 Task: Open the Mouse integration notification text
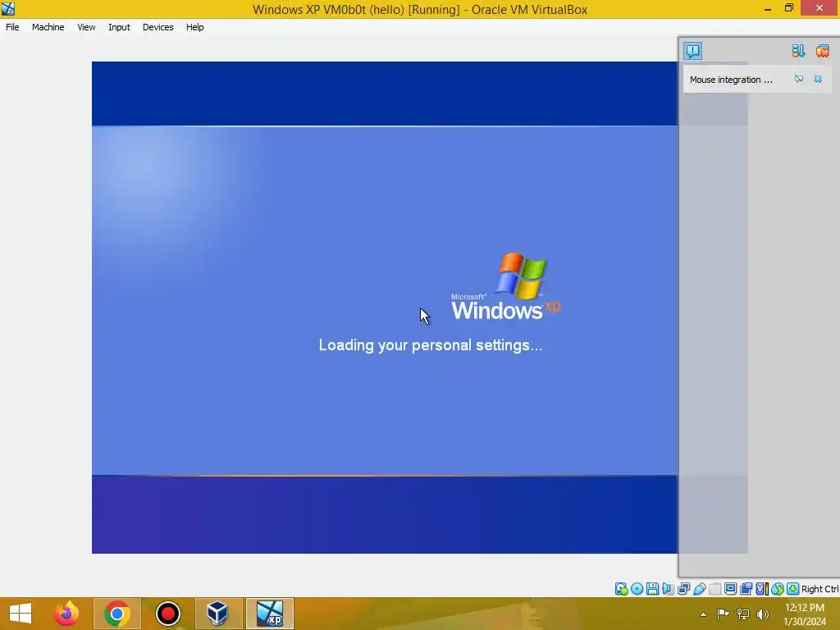click(731, 80)
